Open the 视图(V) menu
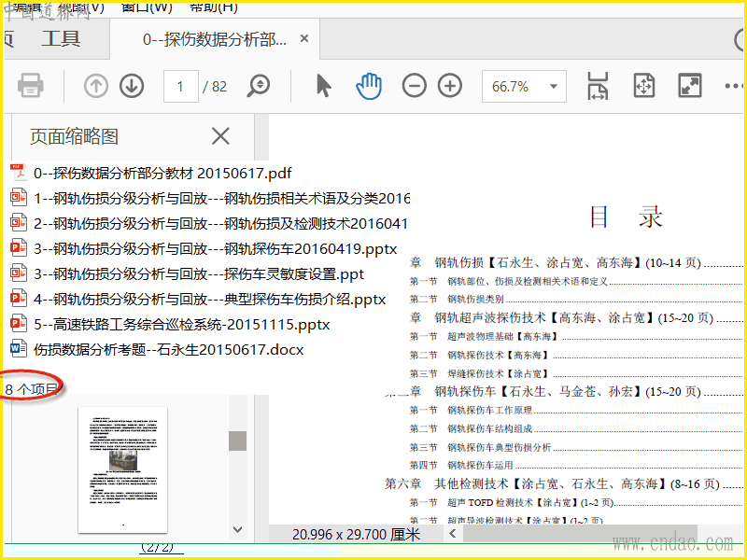 81,7
